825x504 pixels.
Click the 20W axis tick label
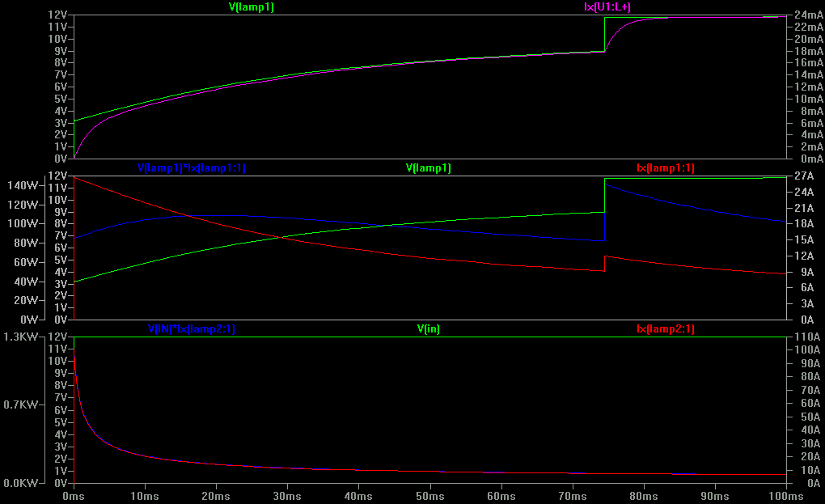point(27,300)
